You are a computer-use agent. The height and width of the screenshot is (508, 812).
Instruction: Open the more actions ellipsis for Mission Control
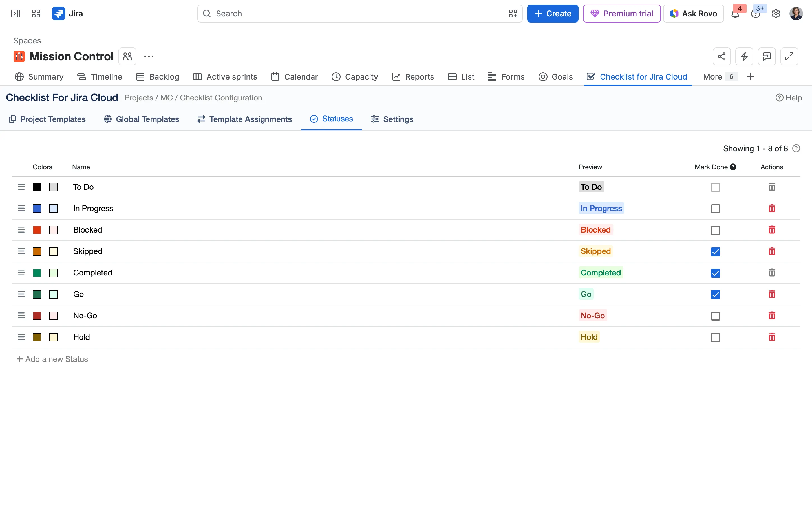click(x=149, y=56)
